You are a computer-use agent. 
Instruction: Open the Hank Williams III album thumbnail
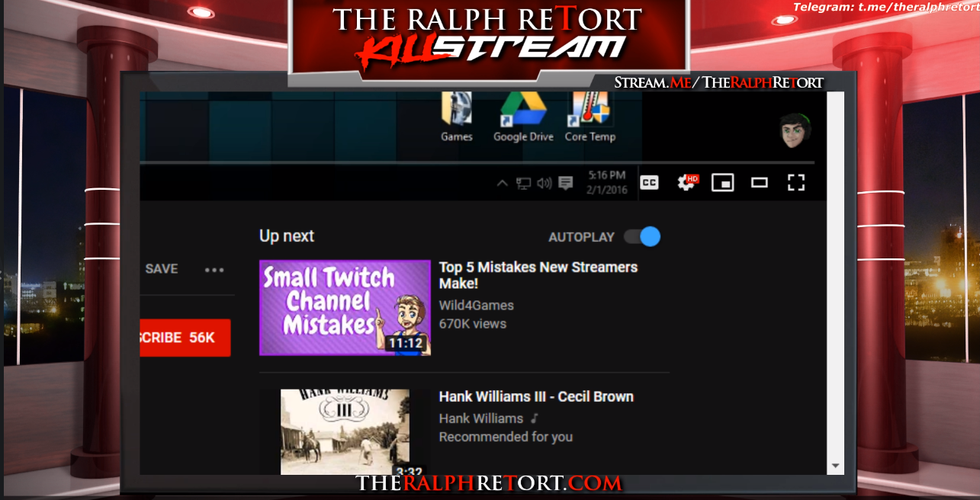tap(345, 432)
